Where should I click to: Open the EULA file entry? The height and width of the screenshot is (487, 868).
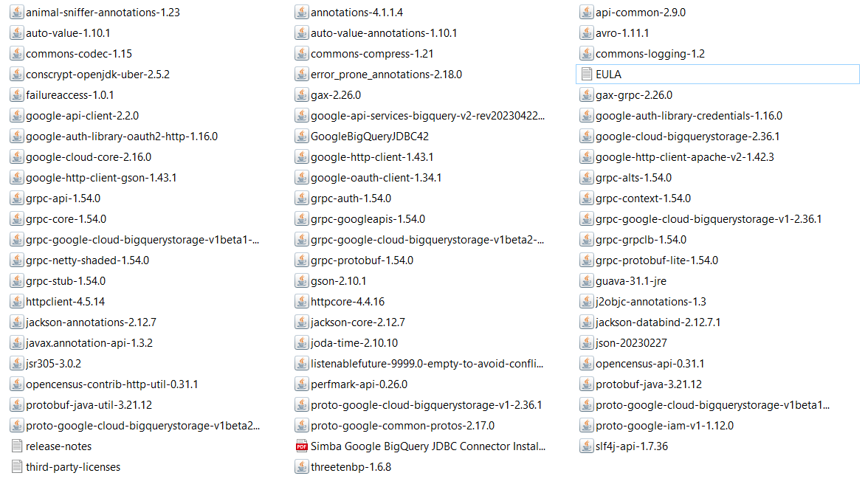point(605,74)
